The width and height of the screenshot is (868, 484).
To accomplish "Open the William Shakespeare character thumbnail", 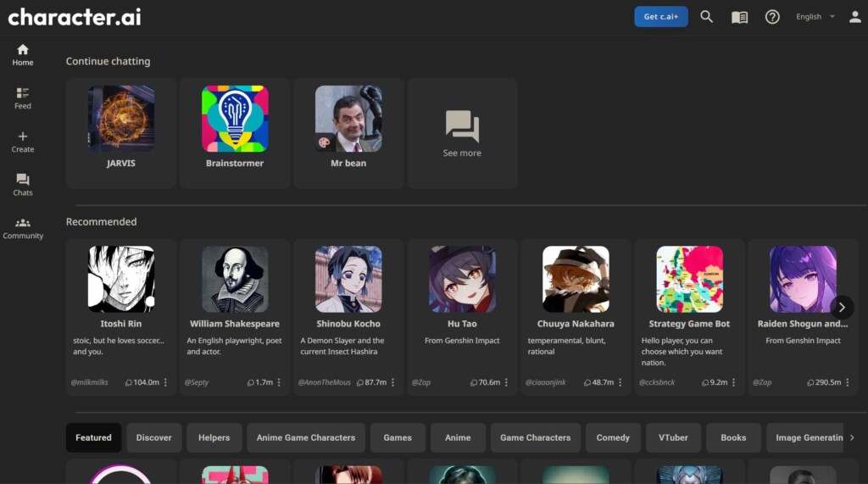I will click(235, 280).
